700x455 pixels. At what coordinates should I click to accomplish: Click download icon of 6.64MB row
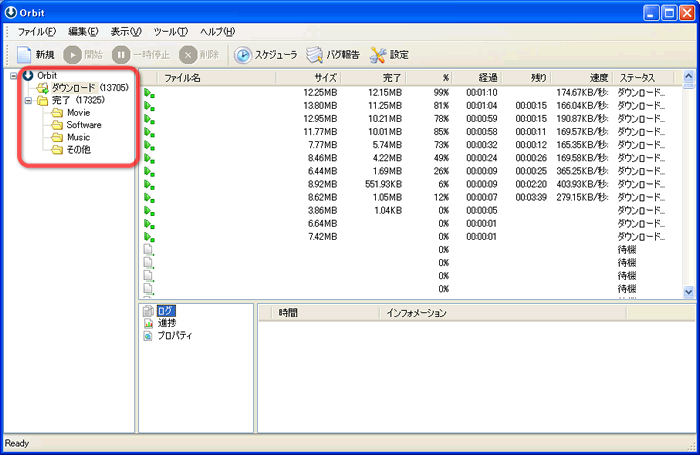pyautogui.click(x=149, y=224)
